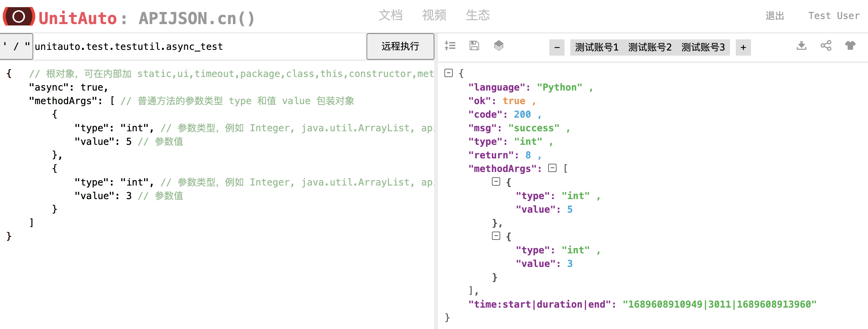Collapse the second methodArgs item in response
Image resolution: width=868 pixels, height=329 pixels.
pyautogui.click(x=496, y=236)
